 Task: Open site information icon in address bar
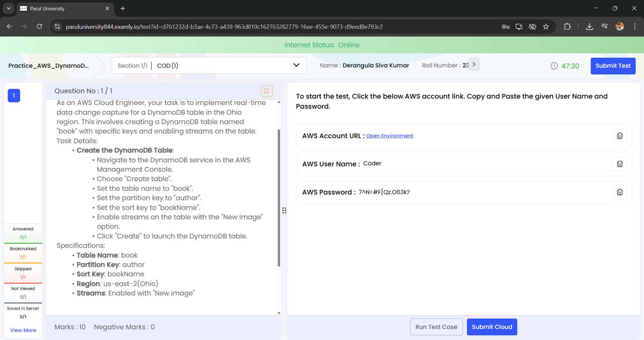(x=57, y=27)
